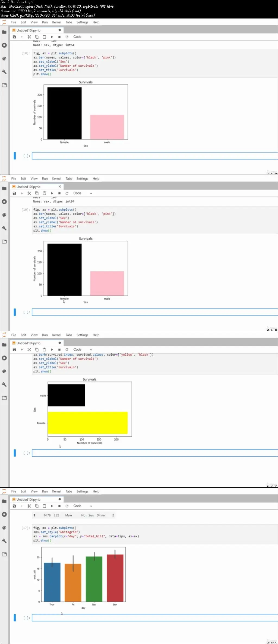This screenshot has height=644, width=278.
Task: Click the code cell numbered [17] with sns.barplot
Action: [155, 534]
